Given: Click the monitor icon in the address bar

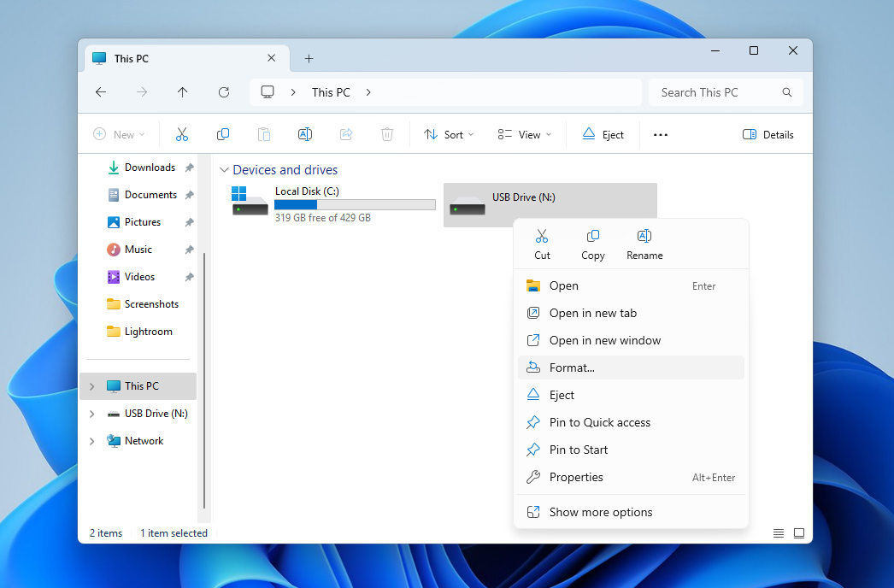Looking at the screenshot, I should [x=268, y=91].
